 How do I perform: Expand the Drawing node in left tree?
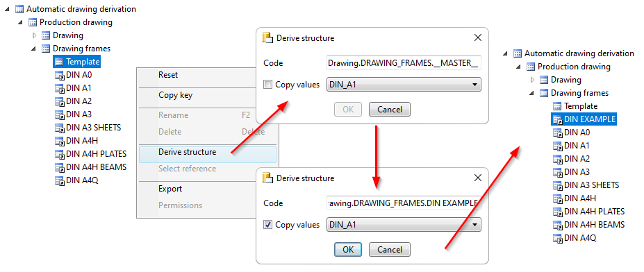(x=35, y=35)
